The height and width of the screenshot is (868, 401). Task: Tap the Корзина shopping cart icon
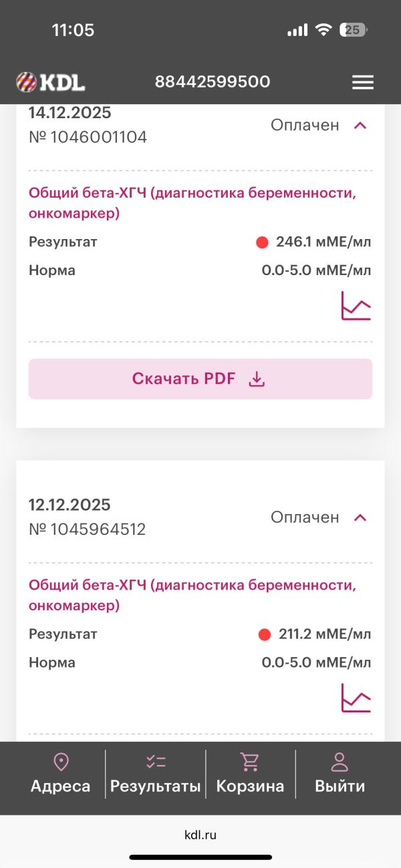point(250,762)
